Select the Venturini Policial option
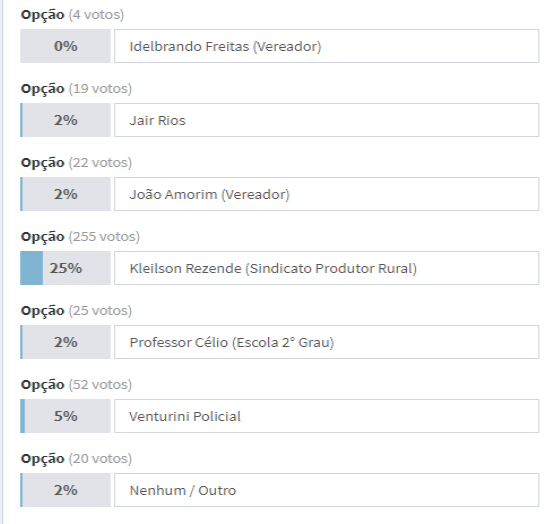Viewport: 558px width, 524px height. (326, 416)
